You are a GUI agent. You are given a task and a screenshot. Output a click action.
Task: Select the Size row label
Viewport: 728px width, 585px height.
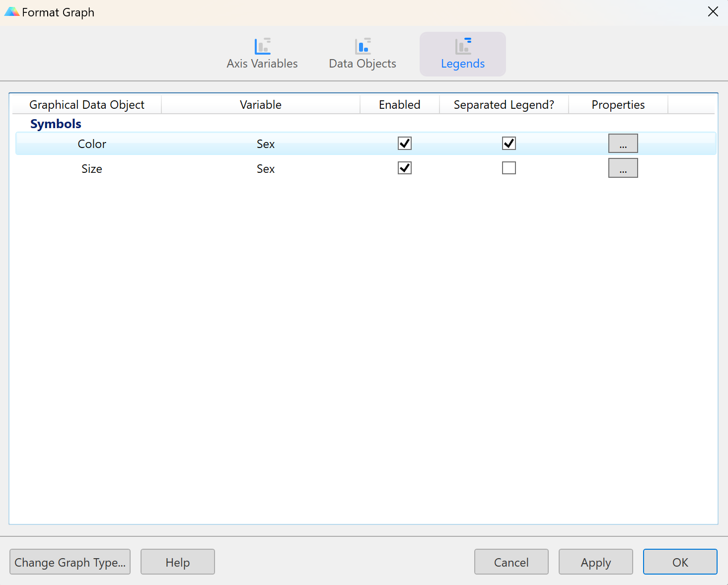(92, 169)
